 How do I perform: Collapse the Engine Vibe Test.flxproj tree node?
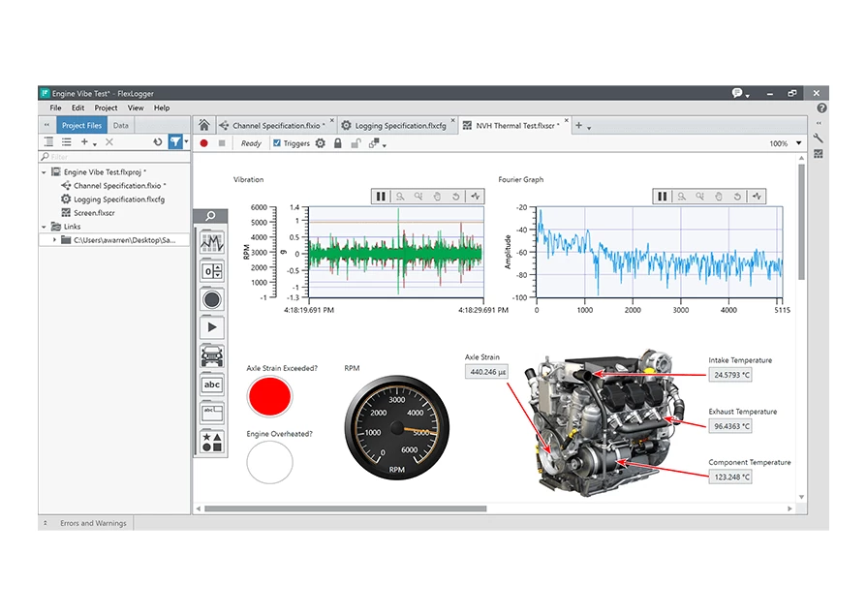(45, 171)
